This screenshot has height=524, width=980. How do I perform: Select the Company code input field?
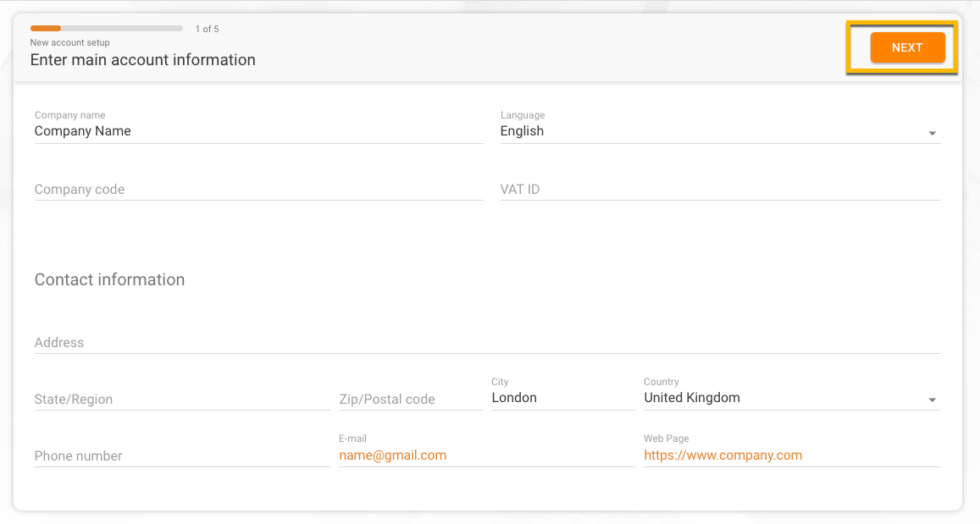coord(258,190)
